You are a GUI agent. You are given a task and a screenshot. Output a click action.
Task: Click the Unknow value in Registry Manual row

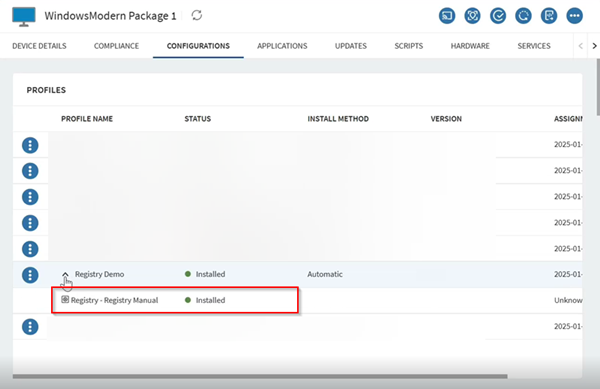(568, 300)
